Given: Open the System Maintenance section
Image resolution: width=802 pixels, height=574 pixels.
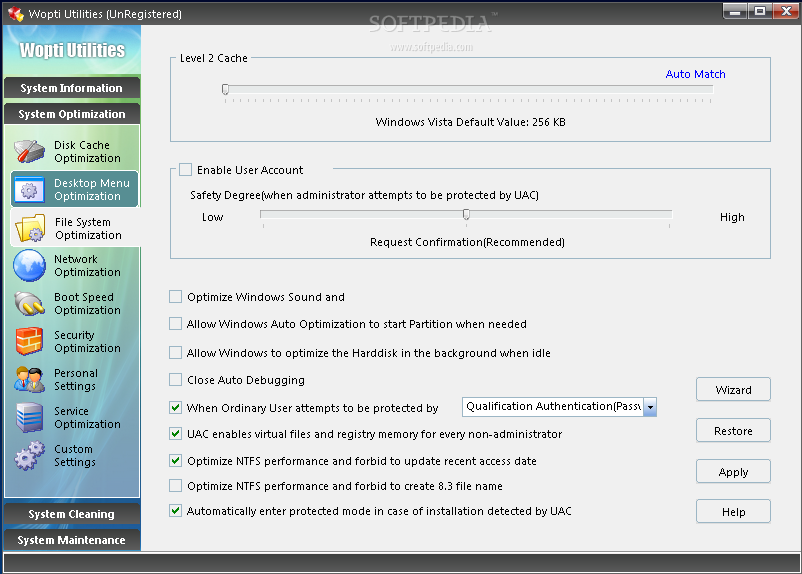Looking at the screenshot, I should coord(72,540).
